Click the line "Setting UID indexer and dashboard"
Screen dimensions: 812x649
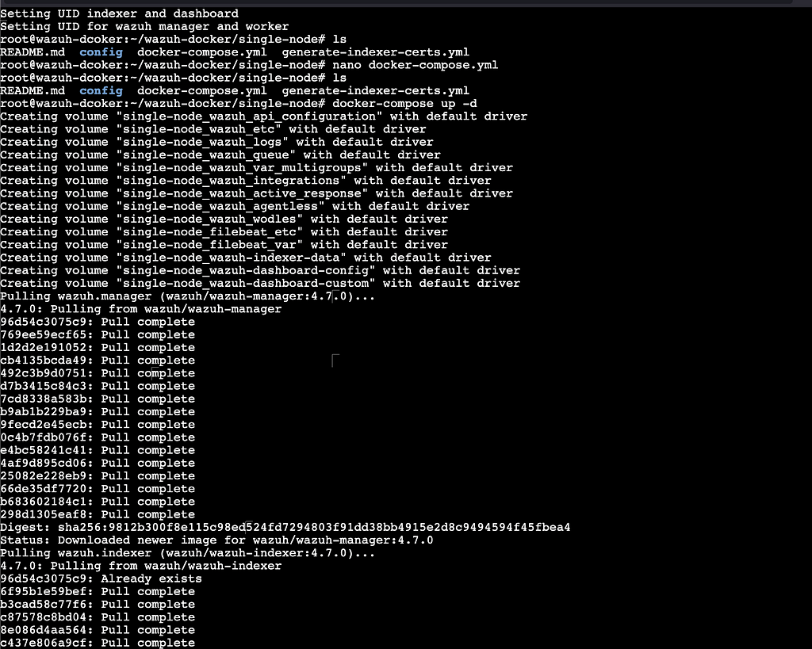point(119,13)
